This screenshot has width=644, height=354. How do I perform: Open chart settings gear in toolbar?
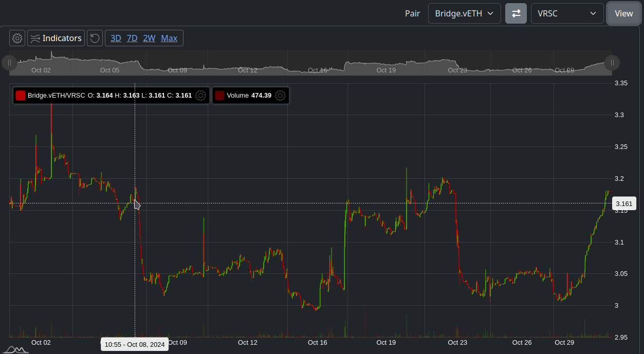[17, 38]
